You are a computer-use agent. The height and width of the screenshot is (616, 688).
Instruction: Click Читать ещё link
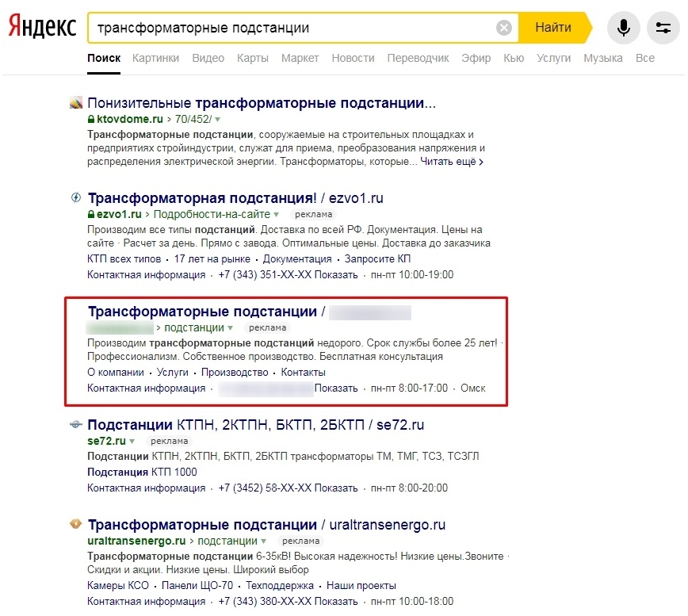(x=452, y=162)
